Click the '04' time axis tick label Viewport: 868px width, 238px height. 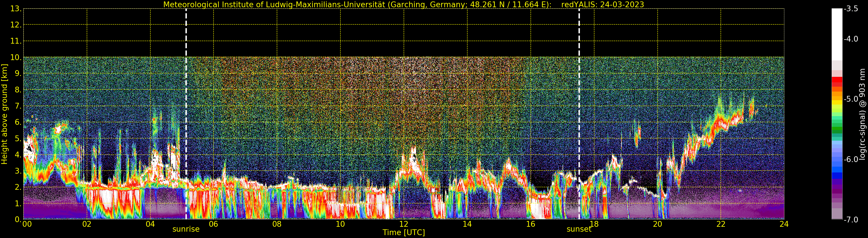tap(150, 224)
